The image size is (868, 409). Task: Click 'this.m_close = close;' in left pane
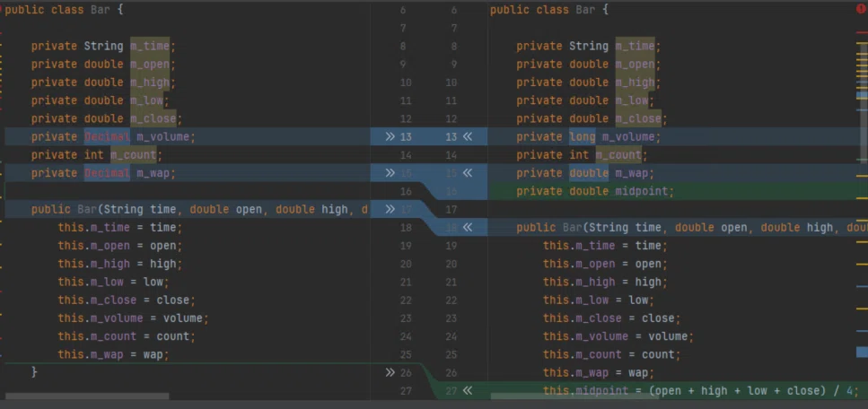pos(127,300)
